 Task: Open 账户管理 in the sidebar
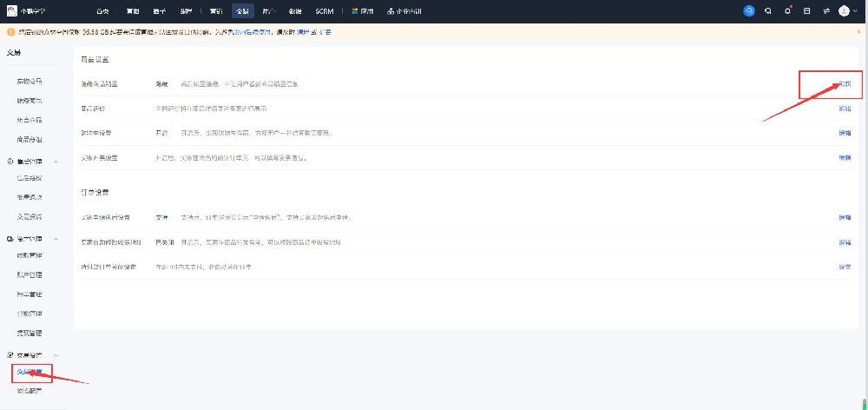[30, 274]
